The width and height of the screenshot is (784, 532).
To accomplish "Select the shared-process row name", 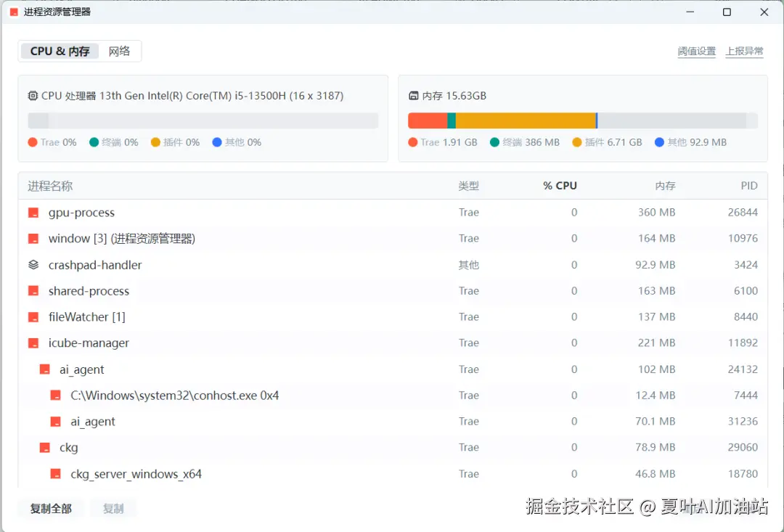I will tap(89, 291).
